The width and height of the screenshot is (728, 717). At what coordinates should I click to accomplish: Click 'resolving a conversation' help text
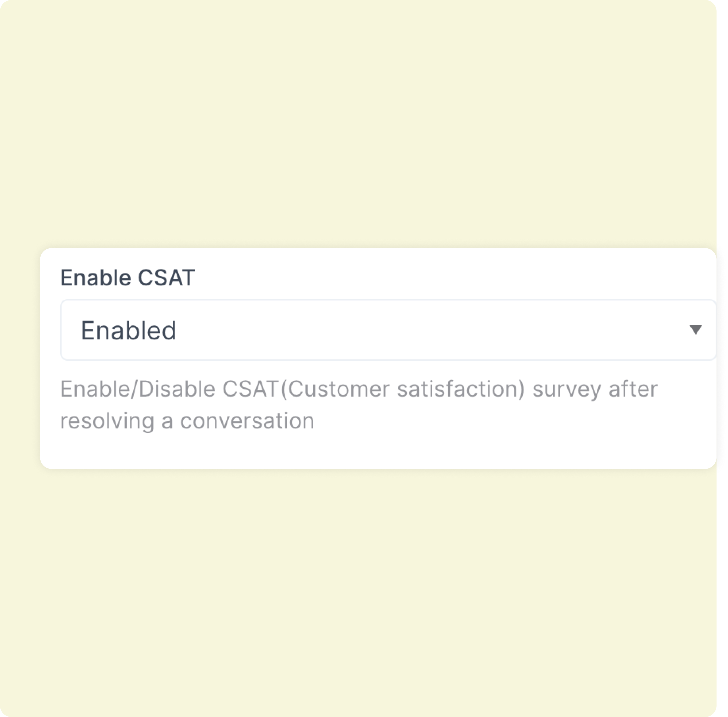click(x=187, y=421)
